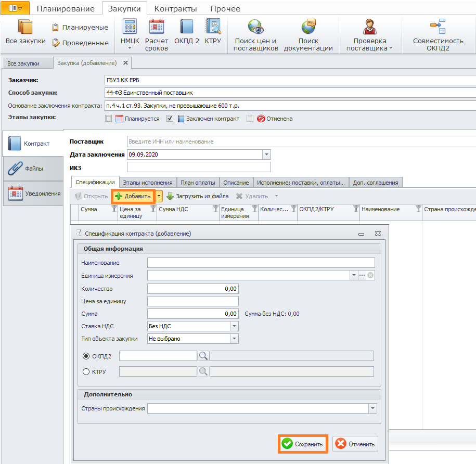Click the Добавить button
The width and height of the screenshot is (476, 464).
133,196
